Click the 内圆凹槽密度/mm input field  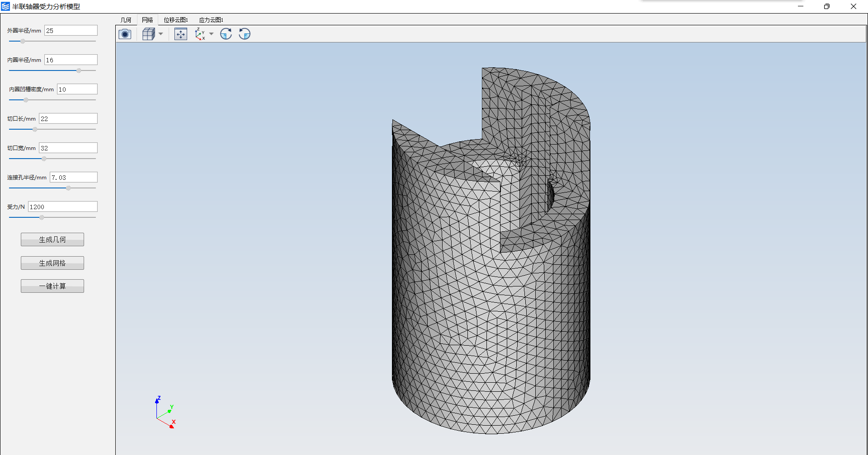[77, 89]
